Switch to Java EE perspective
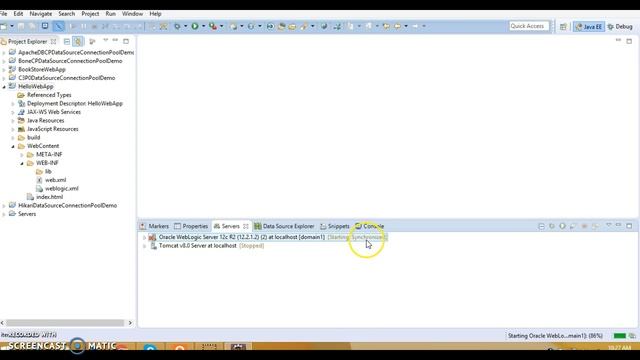This screenshot has width=640, height=360. tap(588, 27)
